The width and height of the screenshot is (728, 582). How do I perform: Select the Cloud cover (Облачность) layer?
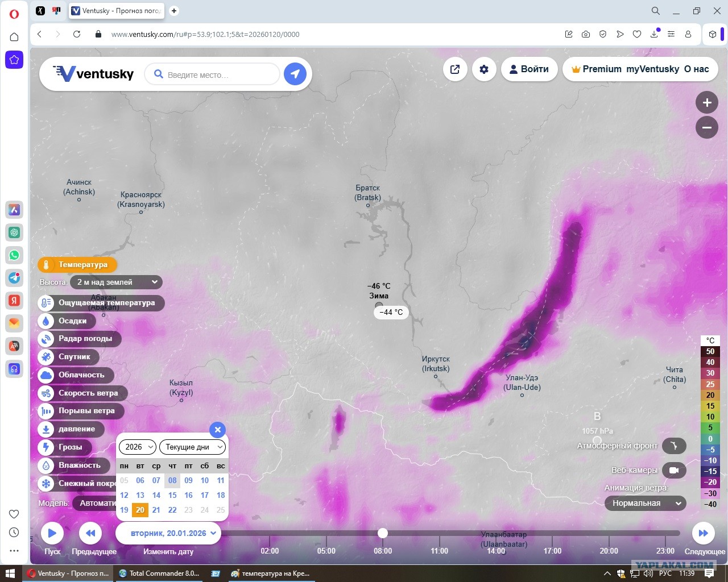click(x=75, y=375)
